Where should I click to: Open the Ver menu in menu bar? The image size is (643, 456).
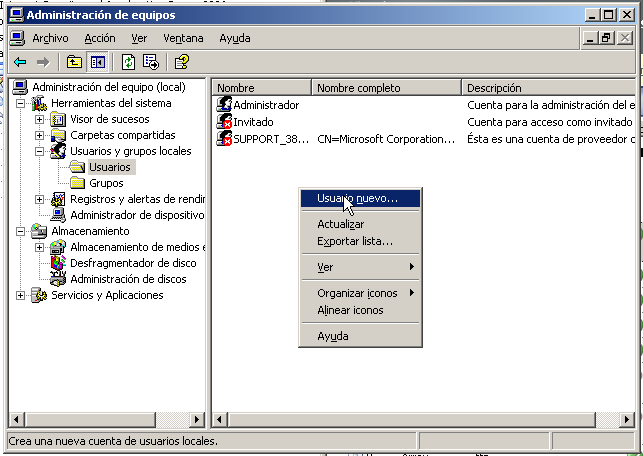(139, 39)
